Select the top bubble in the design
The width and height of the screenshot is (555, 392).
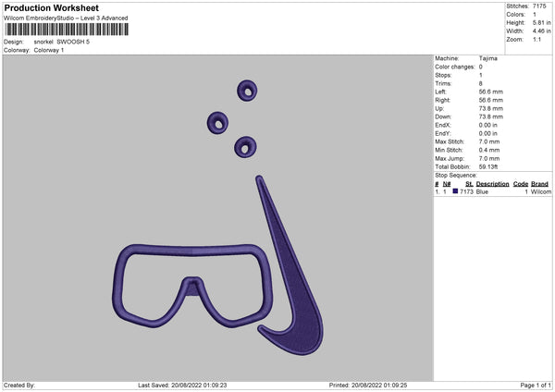pyautogui.click(x=247, y=91)
